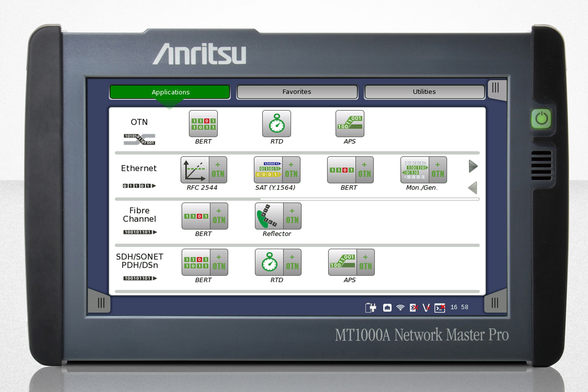This screenshot has height=392, width=588.
Task: Switch to the Favorites tab
Action: [297, 92]
